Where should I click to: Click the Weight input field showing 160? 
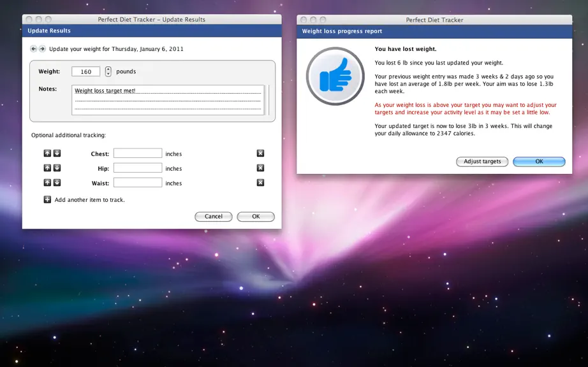86,71
